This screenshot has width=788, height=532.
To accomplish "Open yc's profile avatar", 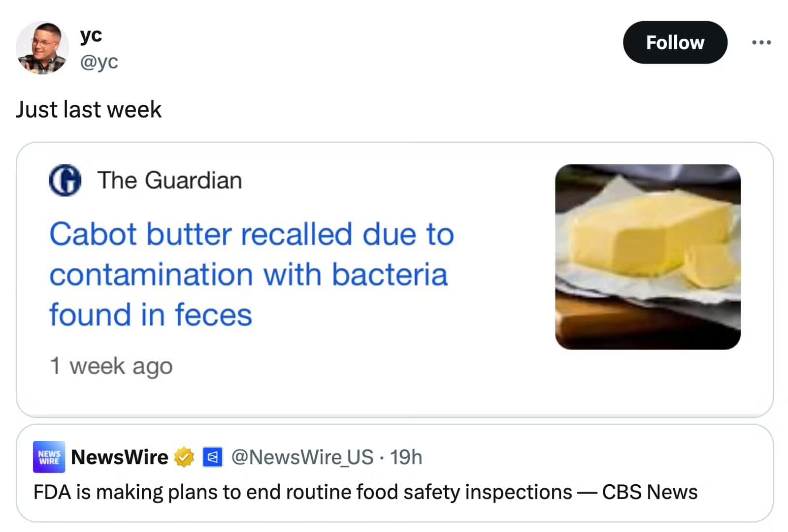I will pos(43,48).
